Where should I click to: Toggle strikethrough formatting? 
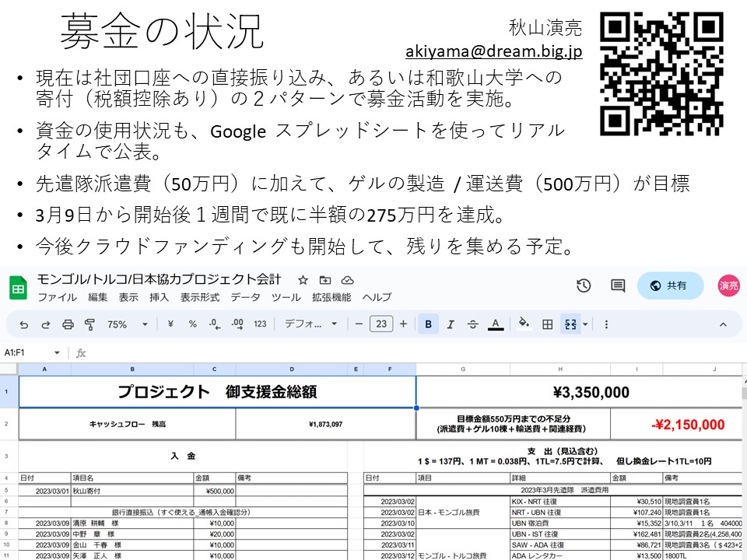[472, 324]
